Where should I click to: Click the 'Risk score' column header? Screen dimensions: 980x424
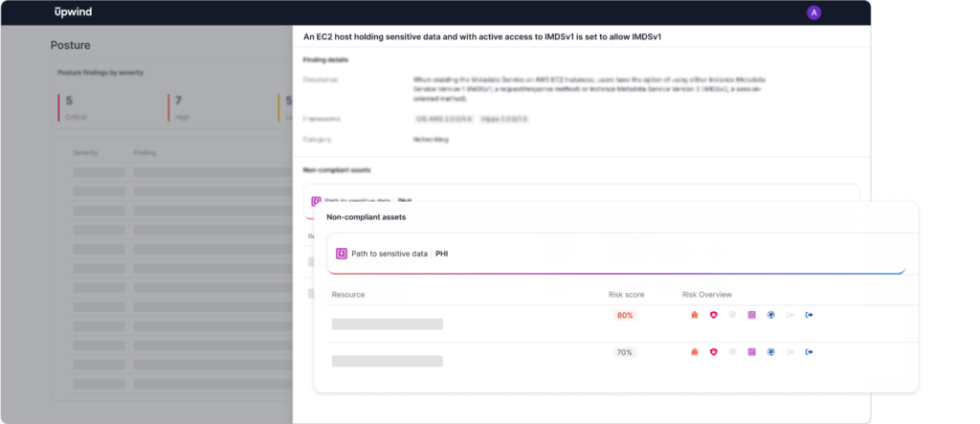pos(626,295)
